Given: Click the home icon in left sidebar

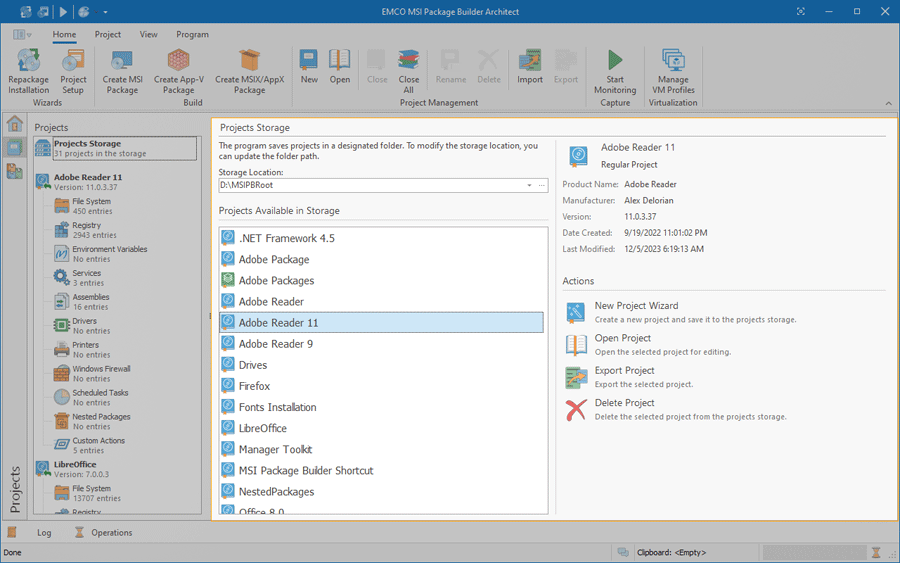Looking at the screenshot, I should tap(14, 123).
